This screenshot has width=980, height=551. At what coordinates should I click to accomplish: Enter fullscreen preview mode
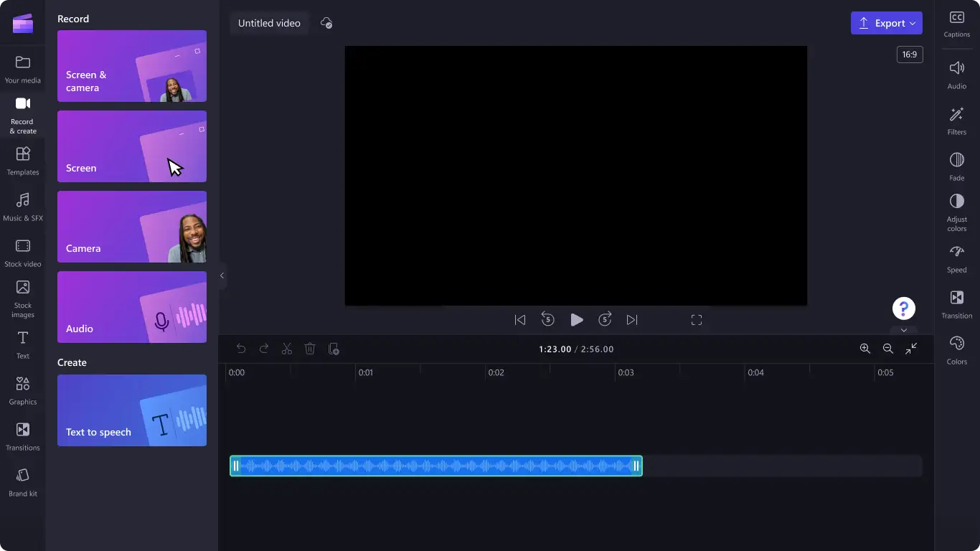(x=697, y=320)
